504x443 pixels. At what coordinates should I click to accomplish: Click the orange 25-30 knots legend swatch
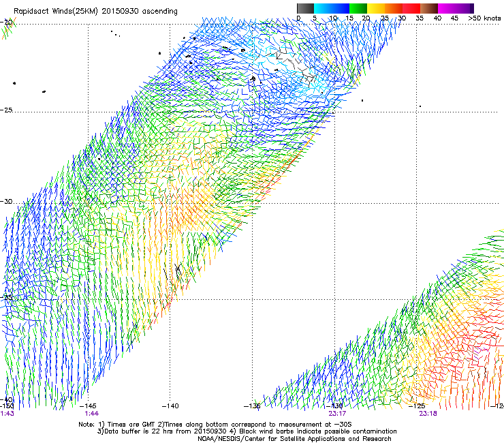(394, 8)
